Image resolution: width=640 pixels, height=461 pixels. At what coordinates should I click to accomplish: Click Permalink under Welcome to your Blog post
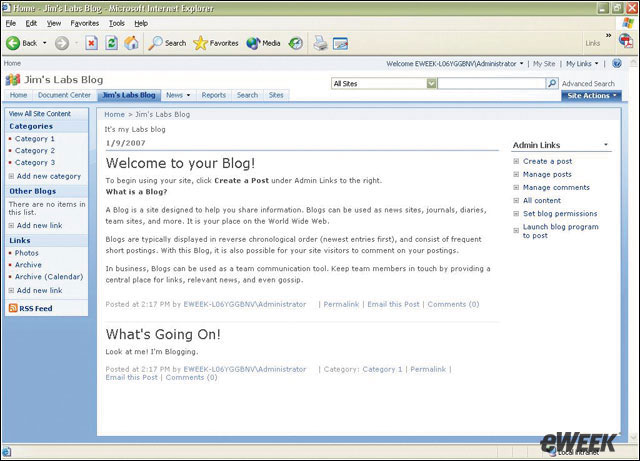coord(341,304)
